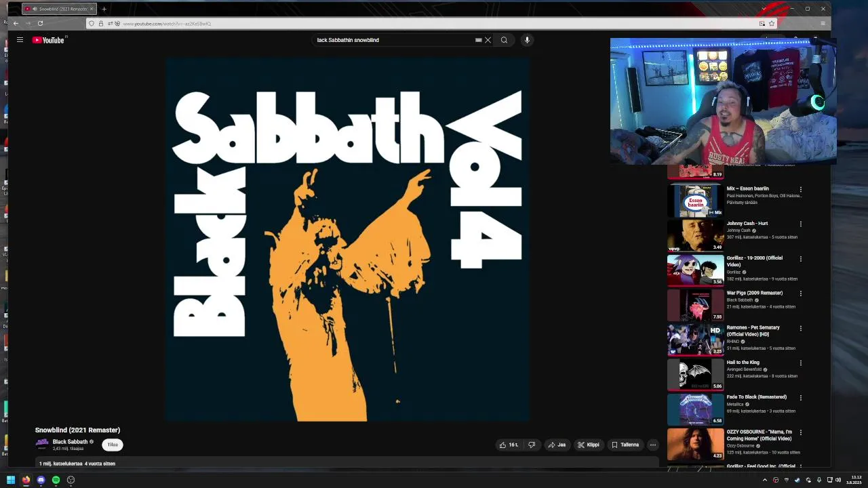This screenshot has width=868, height=488.
Task: Create a clip with Klippi button
Action: click(588, 445)
